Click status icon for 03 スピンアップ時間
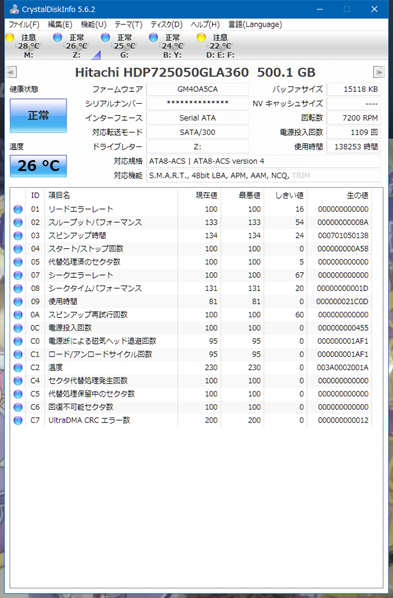 coord(18,236)
